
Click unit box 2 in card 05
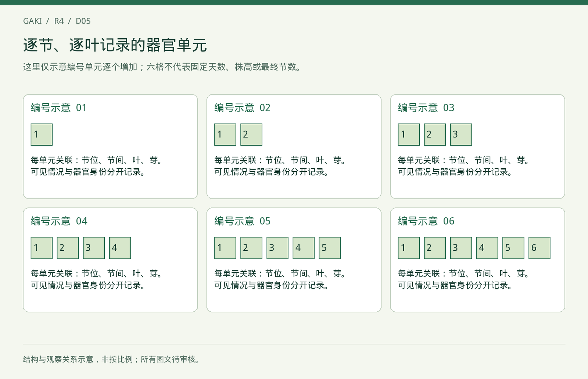[x=251, y=248]
